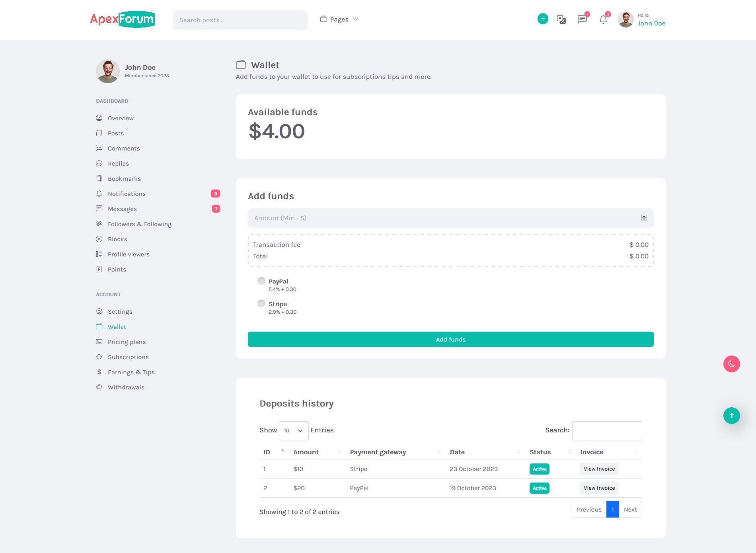Click the Wallet icon in sidebar
The image size is (756, 553).
click(x=99, y=326)
